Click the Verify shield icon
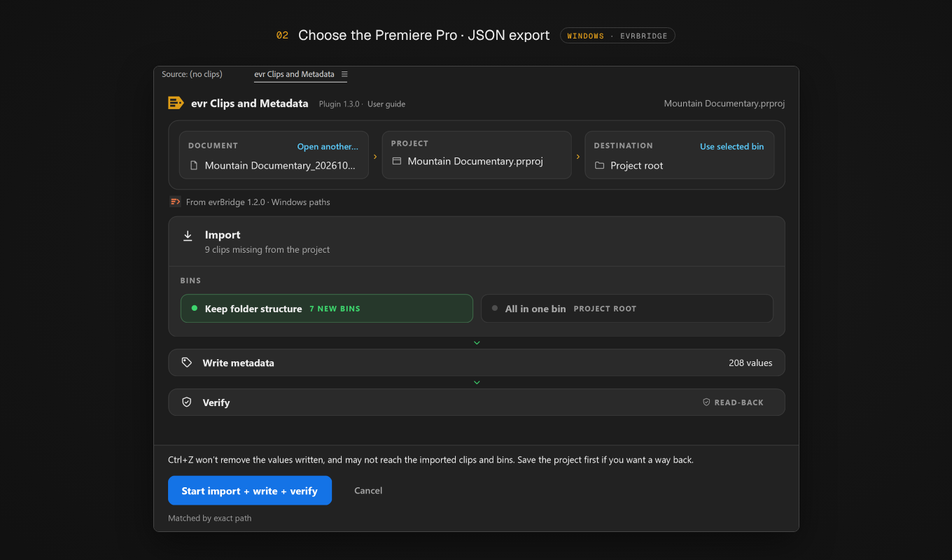Viewport: 952px width, 560px height. (186, 402)
